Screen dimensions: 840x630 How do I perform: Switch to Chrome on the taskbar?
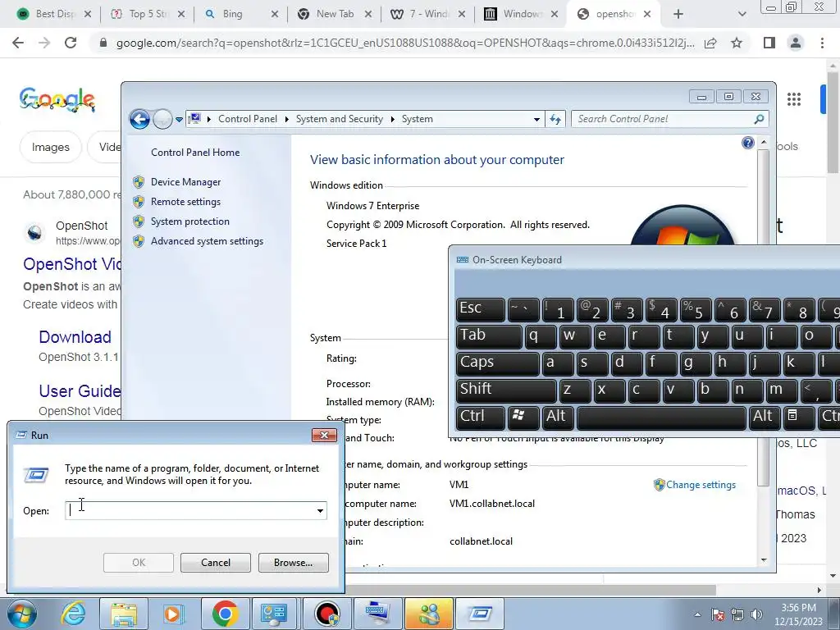click(x=225, y=614)
